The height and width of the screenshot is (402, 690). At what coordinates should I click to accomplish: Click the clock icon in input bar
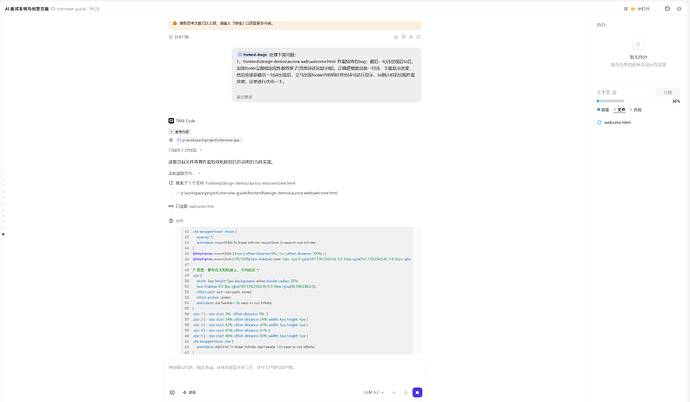(172, 392)
